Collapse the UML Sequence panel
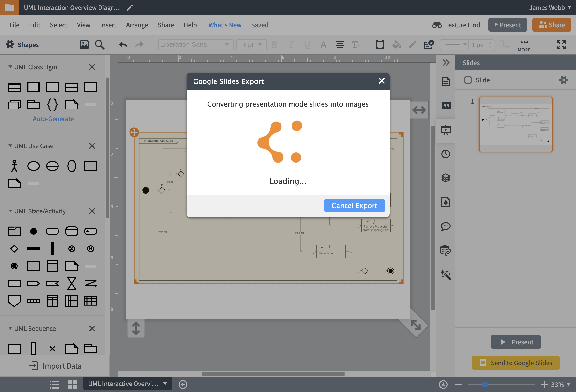The image size is (576, 392). point(10,329)
